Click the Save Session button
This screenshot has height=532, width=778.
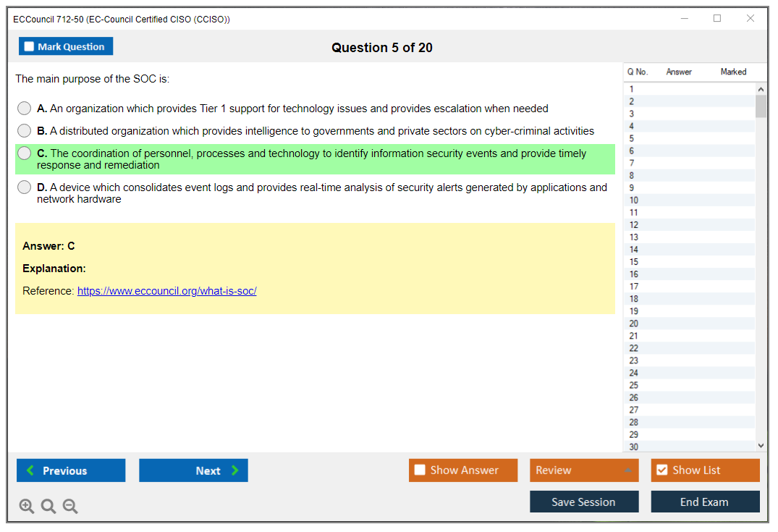tap(584, 502)
